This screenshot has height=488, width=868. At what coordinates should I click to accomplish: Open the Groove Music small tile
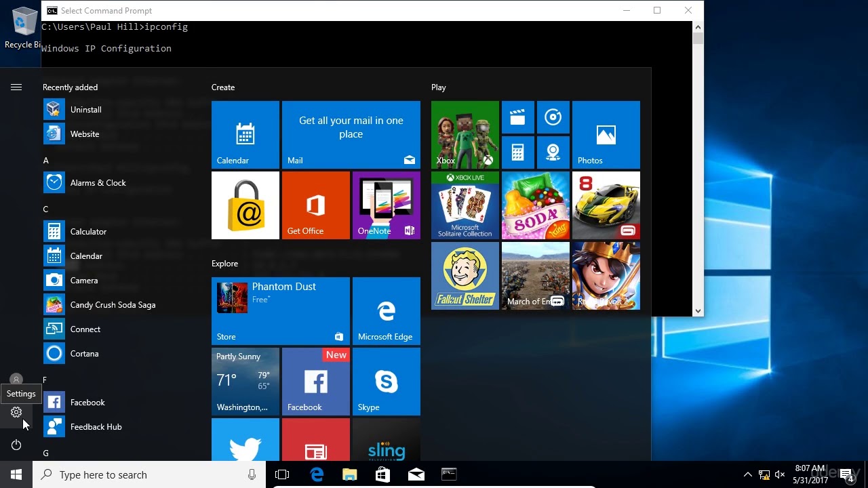[x=553, y=117]
